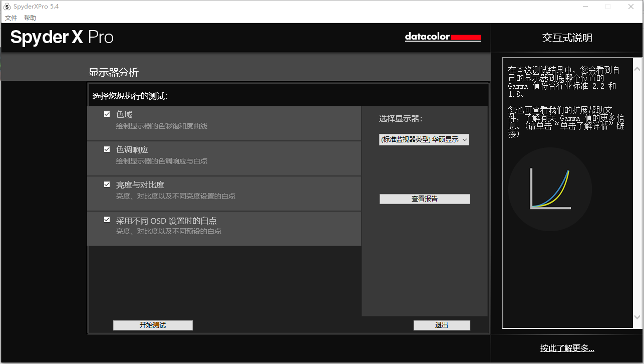Click the 开始测试 button
This screenshot has width=644, height=364.
[153, 325]
